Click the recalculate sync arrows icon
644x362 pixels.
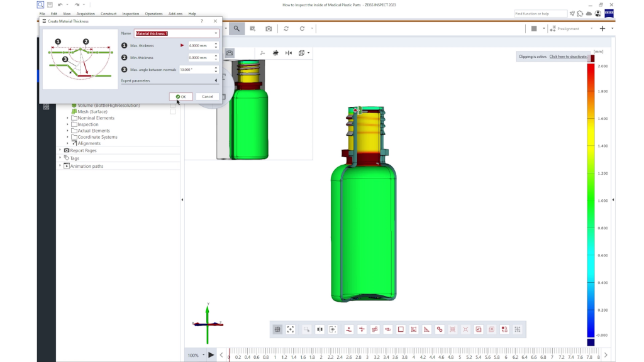click(286, 29)
